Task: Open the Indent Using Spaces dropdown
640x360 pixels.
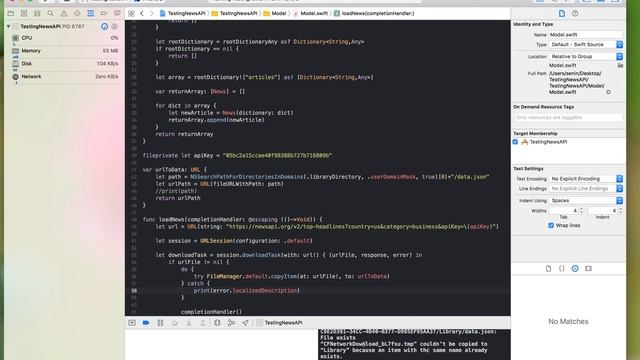Action: (x=585, y=200)
